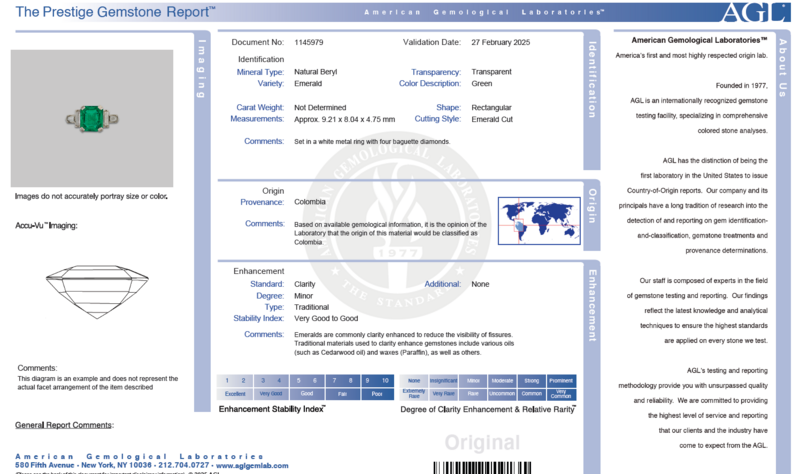Select the vertical Origin section label
Screen dimensions: 800x474
tap(592, 206)
